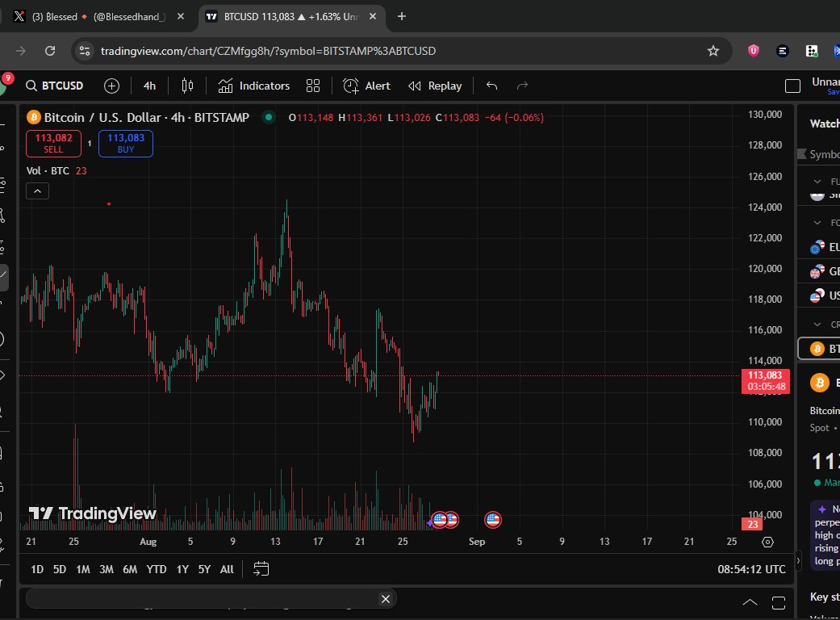Close the BTCUSD TradingView browser tab
Viewport: 840px width, 620px height.
[373, 17]
